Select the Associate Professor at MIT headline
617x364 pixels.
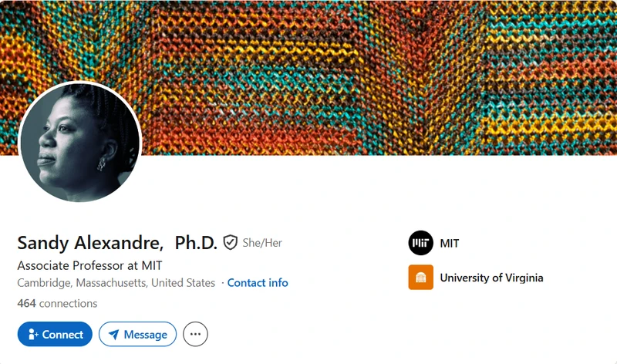(x=89, y=265)
